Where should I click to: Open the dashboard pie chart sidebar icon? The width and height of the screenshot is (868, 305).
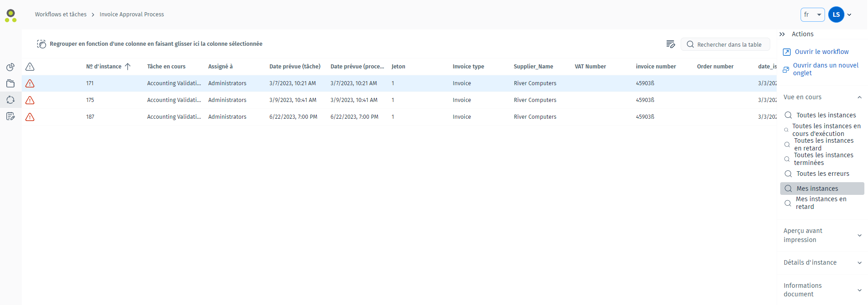tap(10, 67)
